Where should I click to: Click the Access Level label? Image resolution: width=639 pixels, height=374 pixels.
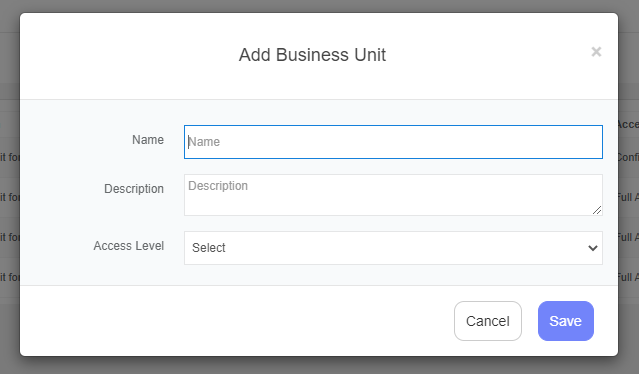pos(129,246)
